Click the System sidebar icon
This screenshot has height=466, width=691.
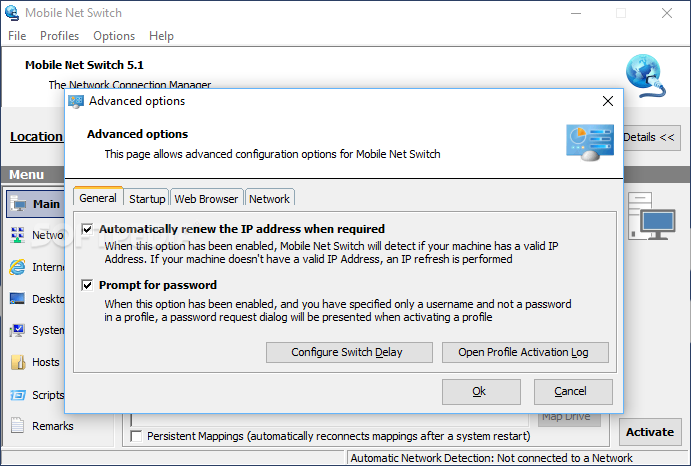point(17,330)
